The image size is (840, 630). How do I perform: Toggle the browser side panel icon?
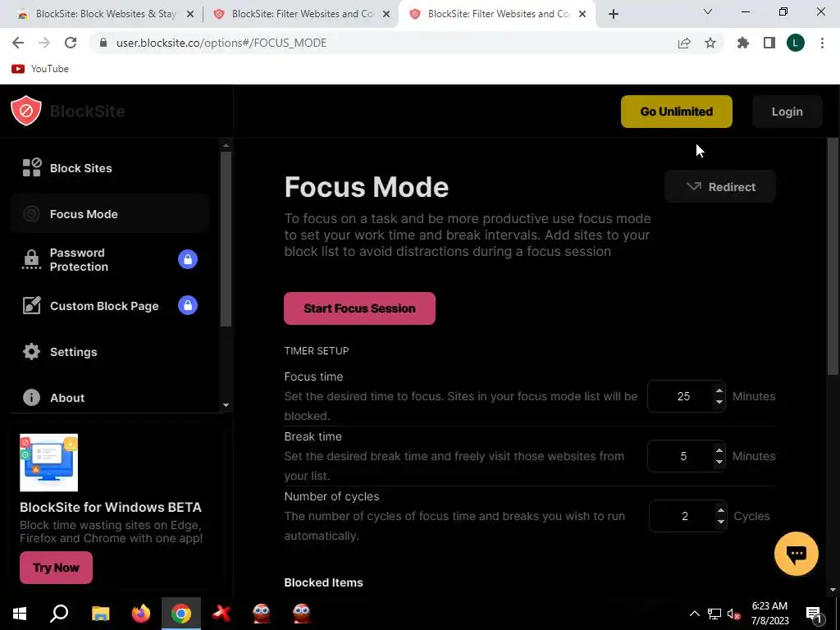point(769,43)
